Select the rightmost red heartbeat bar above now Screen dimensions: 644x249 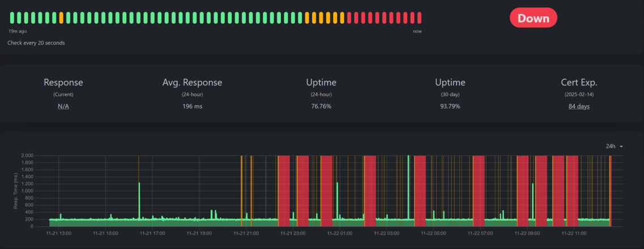pyautogui.click(x=419, y=18)
